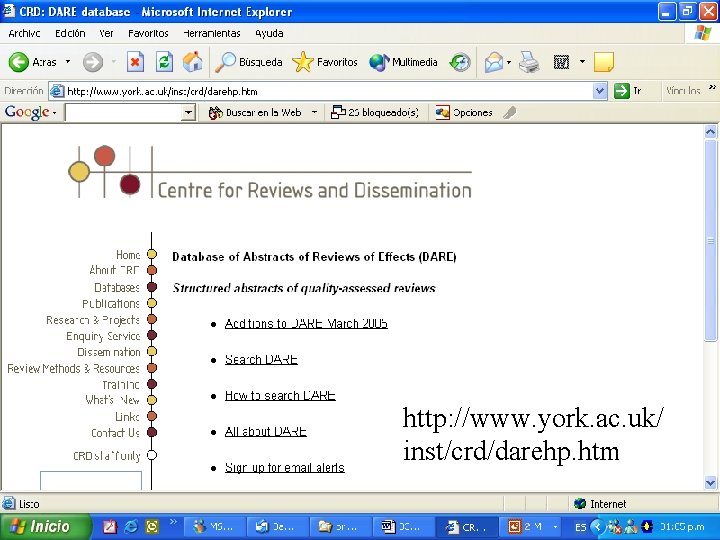720x540 pixels.
Task: Open Contact Us in the site navigation
Action: pyautogui.click(x=115, y=433)
